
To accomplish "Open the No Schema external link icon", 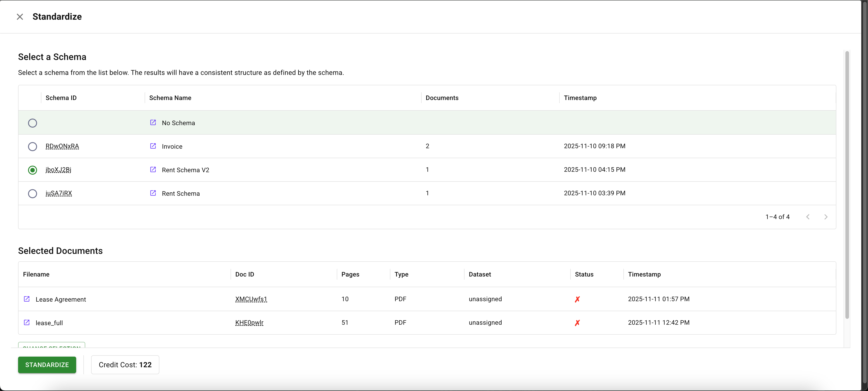I will (153, 122).
